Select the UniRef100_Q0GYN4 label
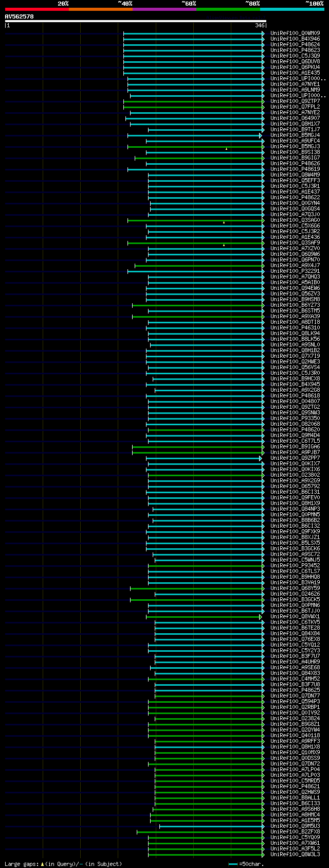Viewport: 329px width, 868px height. pyautogui.click(x=295, y=203)
